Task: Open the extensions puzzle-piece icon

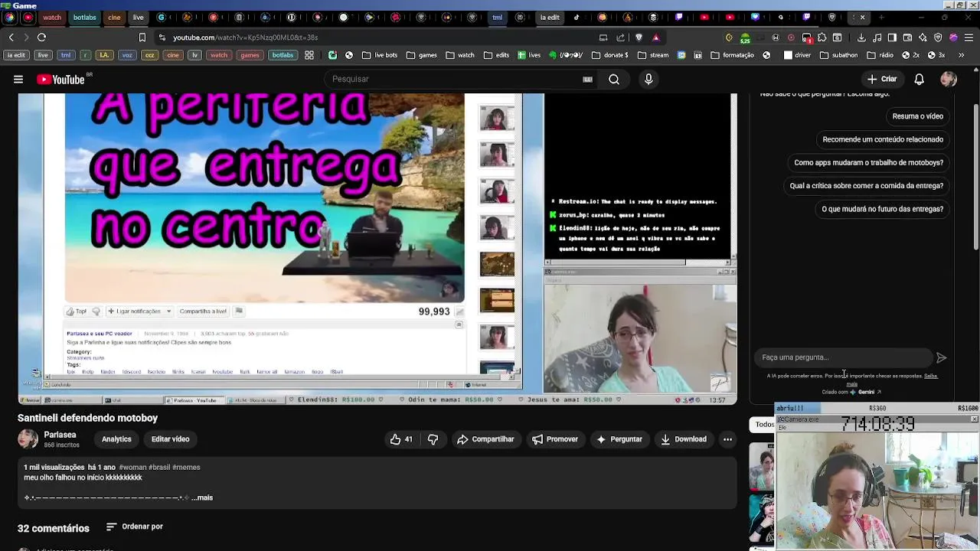Action: 822,37
